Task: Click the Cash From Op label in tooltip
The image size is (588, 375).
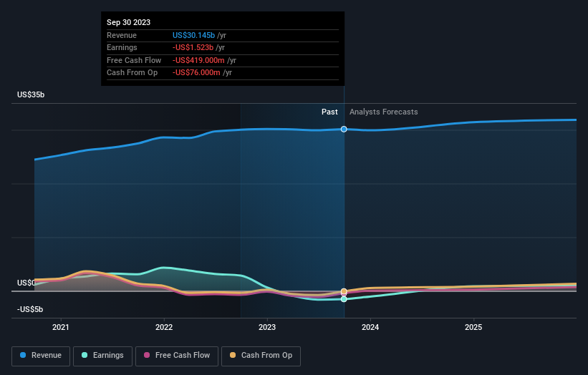Action: 132,73
